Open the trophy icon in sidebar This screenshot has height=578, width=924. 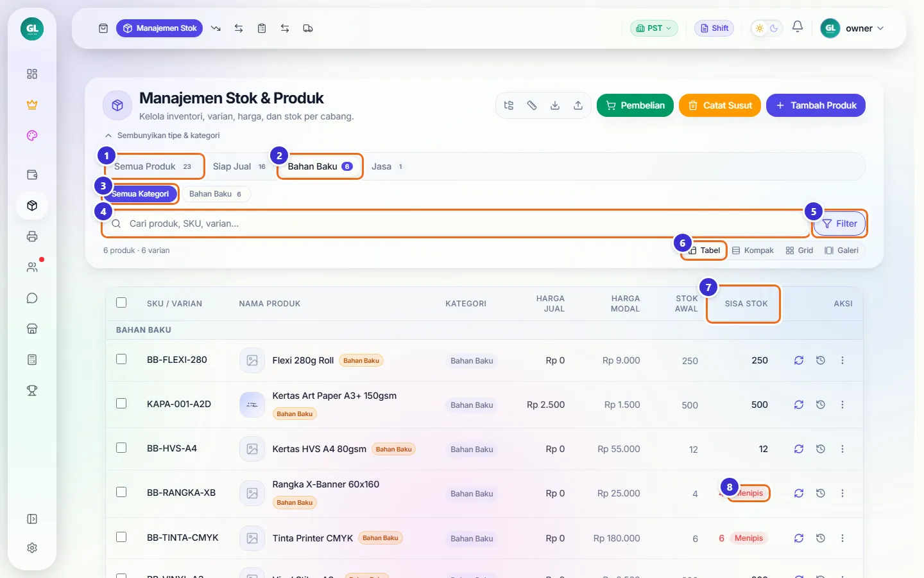click(32, 390)
